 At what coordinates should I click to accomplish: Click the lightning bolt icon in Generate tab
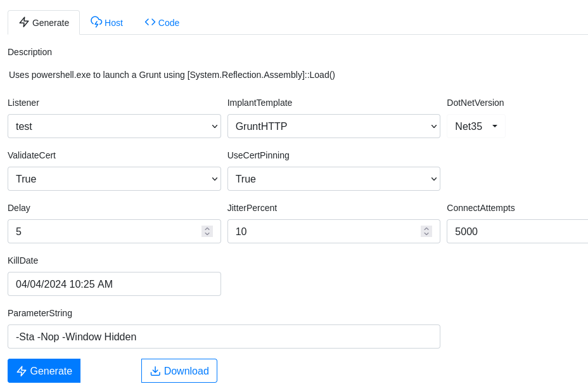coord(24,22)
